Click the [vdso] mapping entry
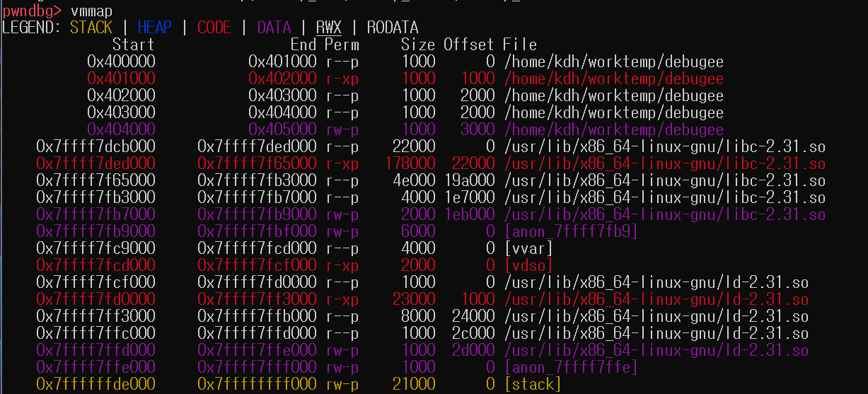The width and height of the screenshot is (868, 394). click(528, 265)
